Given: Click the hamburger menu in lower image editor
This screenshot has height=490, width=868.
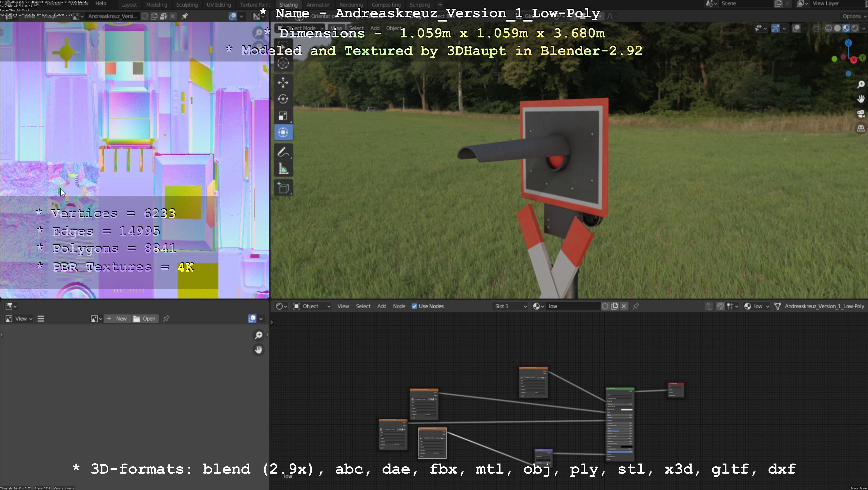Looking at the screenshot, I should (41, 319).
